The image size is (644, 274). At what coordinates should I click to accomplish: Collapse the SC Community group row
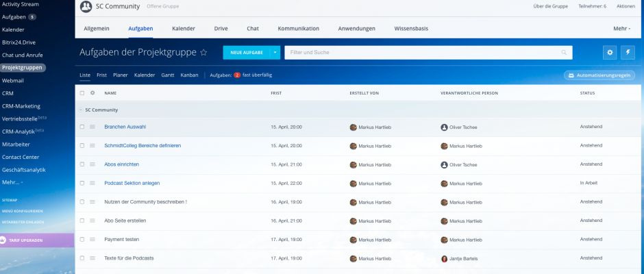79,110
